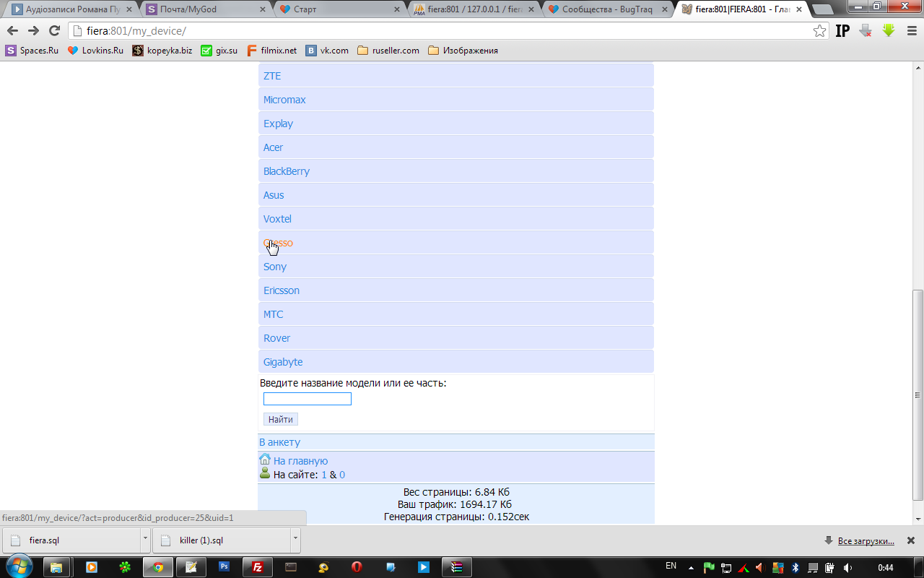924x578 pixels.
Task: Open kopeyka.biz bookmark
Action: (162, 51)
